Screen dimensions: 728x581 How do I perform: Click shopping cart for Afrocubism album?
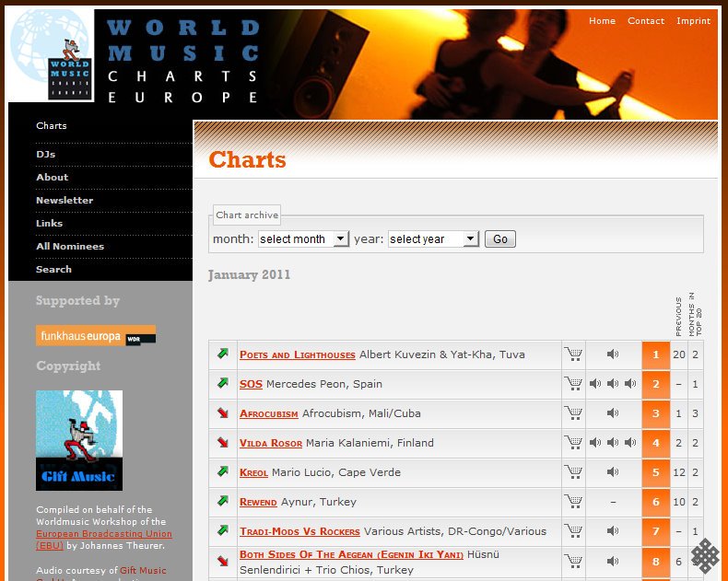573,413
